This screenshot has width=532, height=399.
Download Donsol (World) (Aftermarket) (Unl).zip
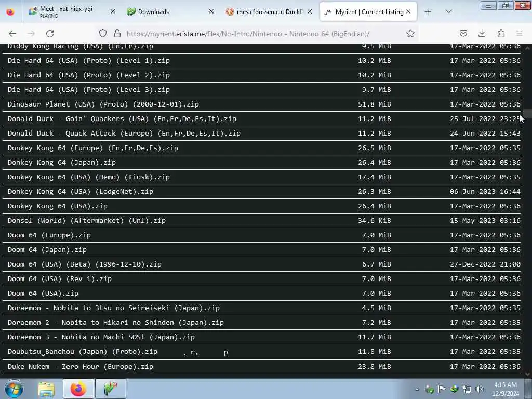click(87, 221)
